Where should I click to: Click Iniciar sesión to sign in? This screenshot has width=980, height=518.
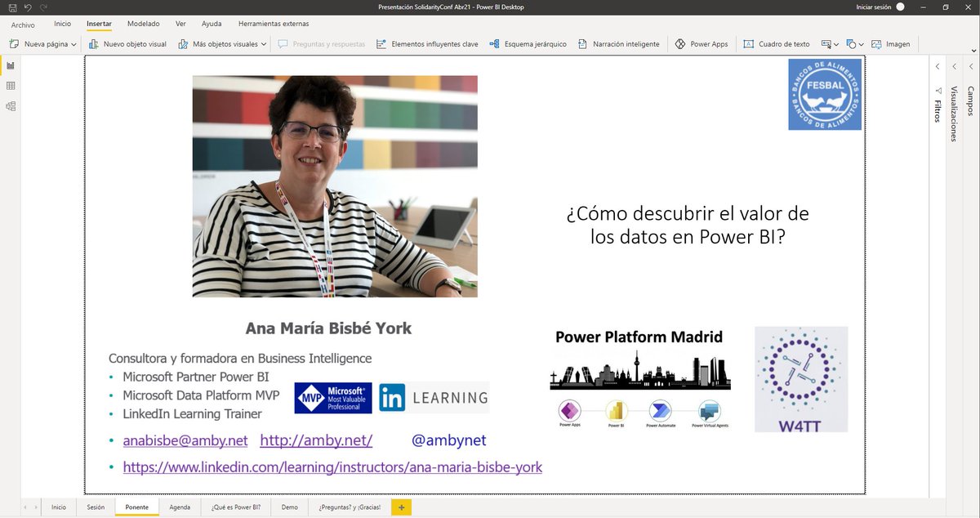[874, 7]
